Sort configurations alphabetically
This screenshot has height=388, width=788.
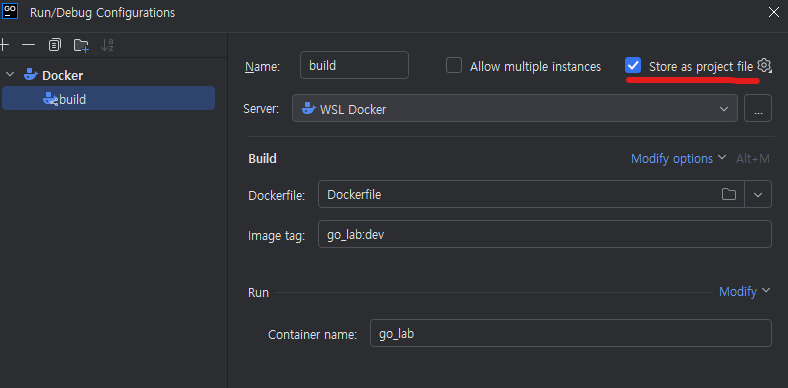(x=107, y=45)
